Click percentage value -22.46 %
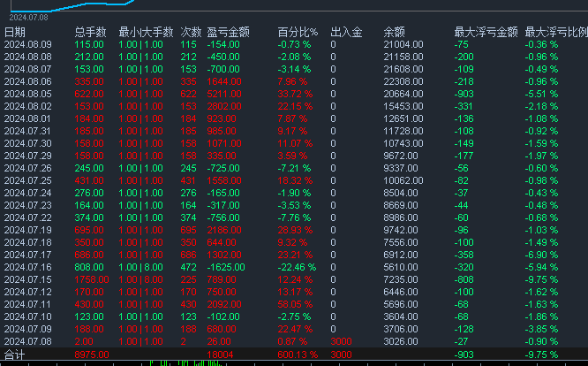The width and height of the screenshot is (588, 366). (297, 268)
